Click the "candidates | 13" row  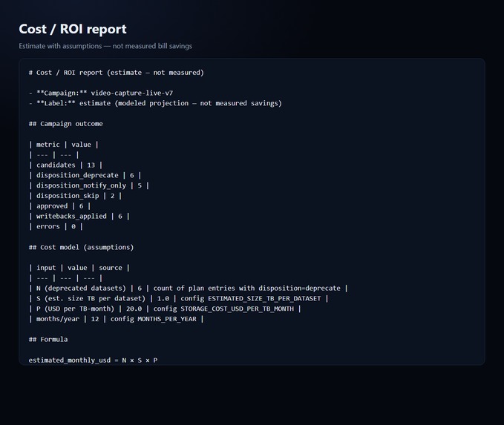65,165
